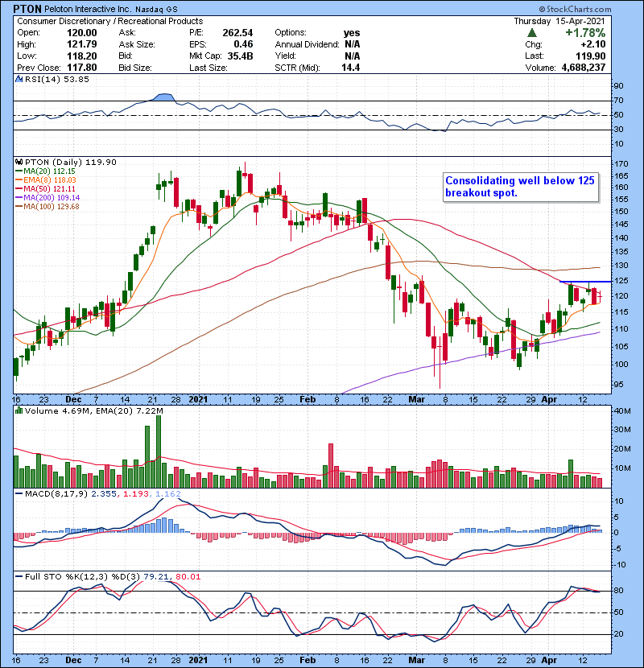Click the SCTR (Mid) value 14.4
644x668 pixels.
351,68
